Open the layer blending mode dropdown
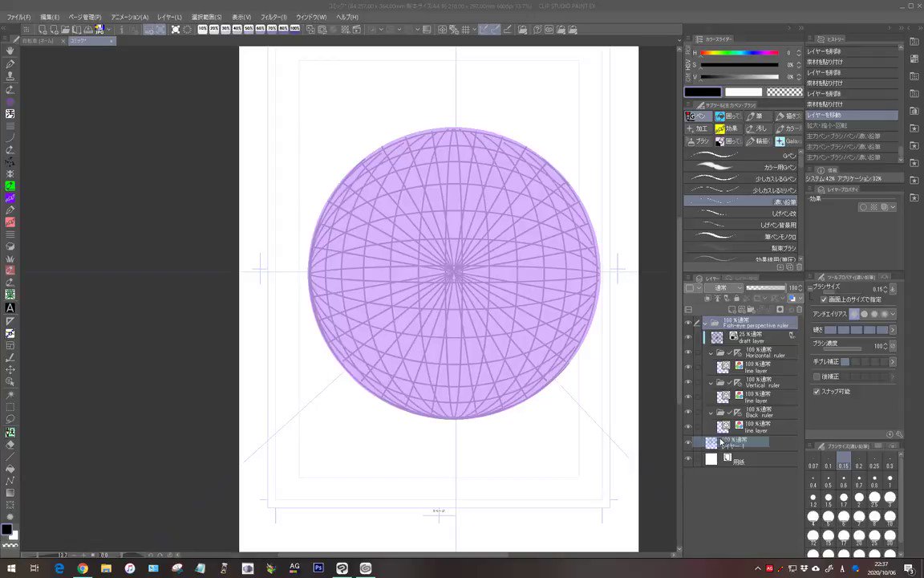This screenshot has width=924, height=578. coord(724,288)
